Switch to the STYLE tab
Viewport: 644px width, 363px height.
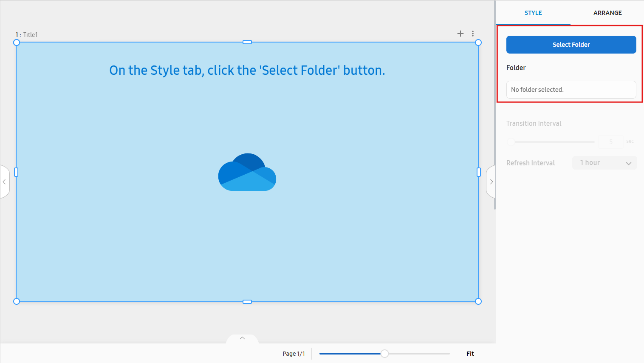(533, 13)
